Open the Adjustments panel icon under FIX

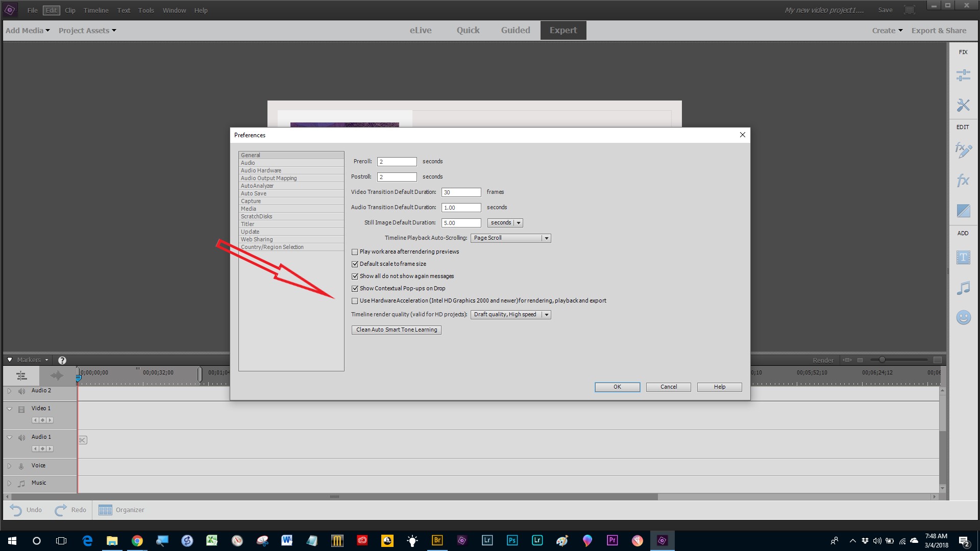click(963, 76)
